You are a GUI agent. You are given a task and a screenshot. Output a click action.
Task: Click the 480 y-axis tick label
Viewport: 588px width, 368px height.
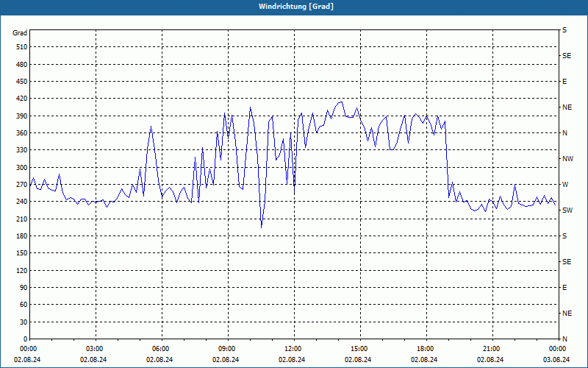22,65
